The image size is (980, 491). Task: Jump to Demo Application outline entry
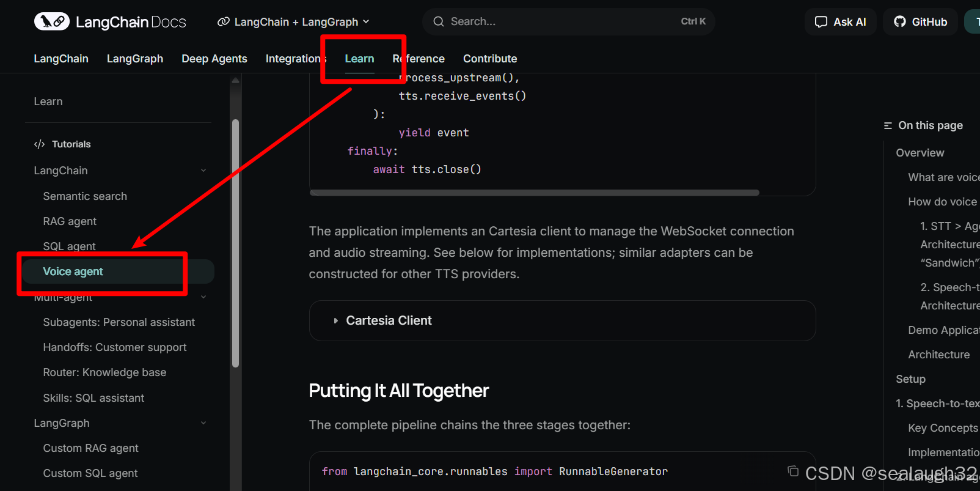[x=944, y=330]
